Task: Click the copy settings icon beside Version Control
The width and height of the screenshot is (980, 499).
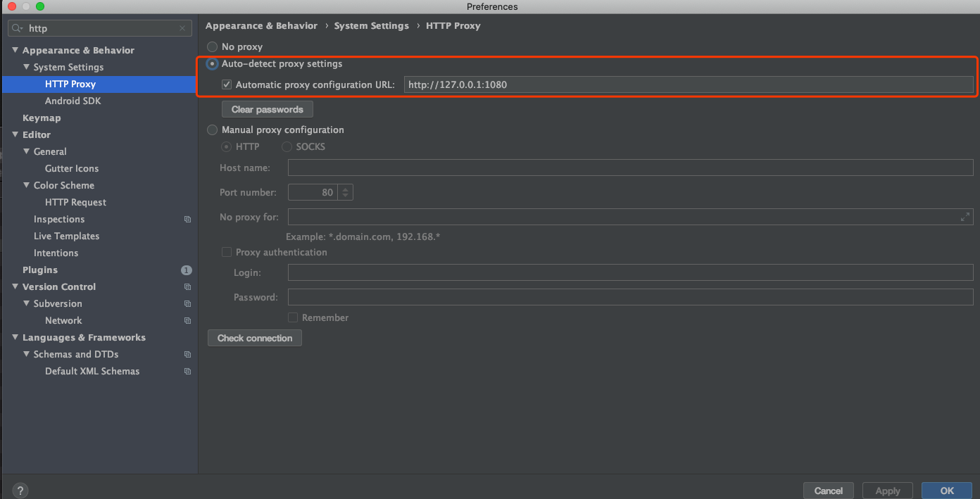Action: tap(187, 286)
